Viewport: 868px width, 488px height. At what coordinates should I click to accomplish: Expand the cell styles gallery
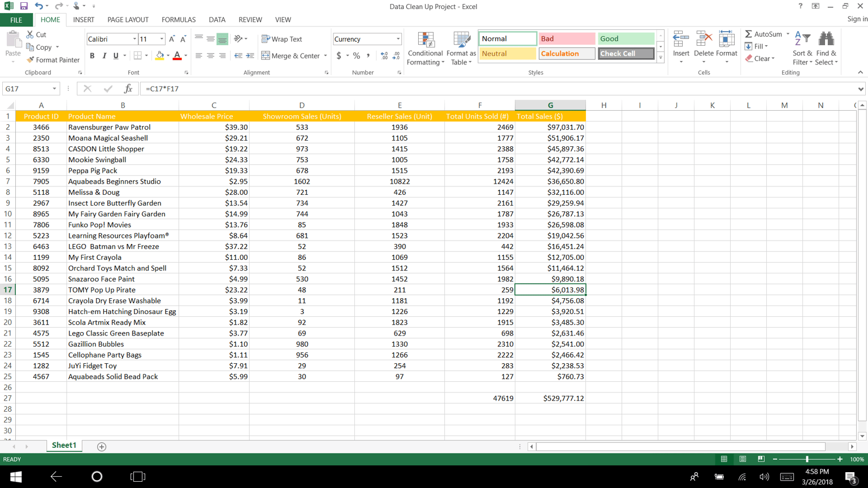pos(661,58)
